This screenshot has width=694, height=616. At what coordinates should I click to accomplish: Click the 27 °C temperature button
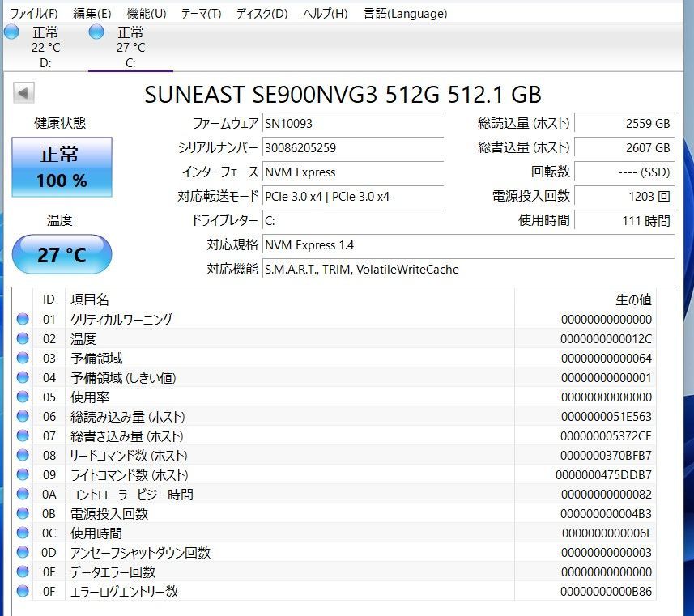coord(62,254)
